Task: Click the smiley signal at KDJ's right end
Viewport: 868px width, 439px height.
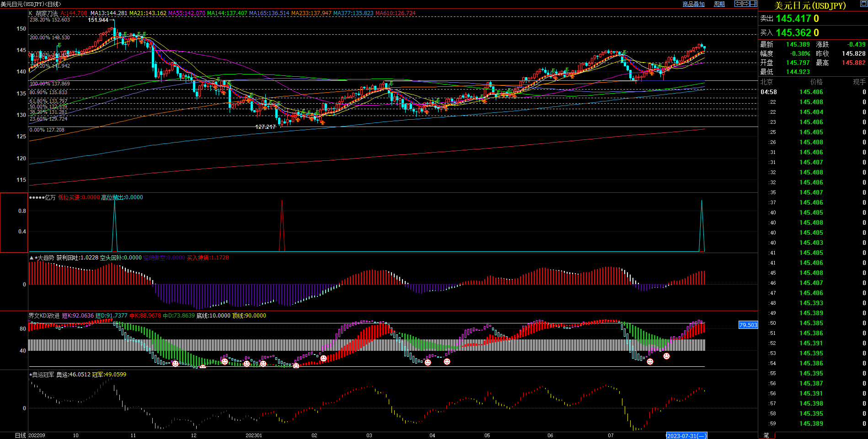Action: coord(666,356)
